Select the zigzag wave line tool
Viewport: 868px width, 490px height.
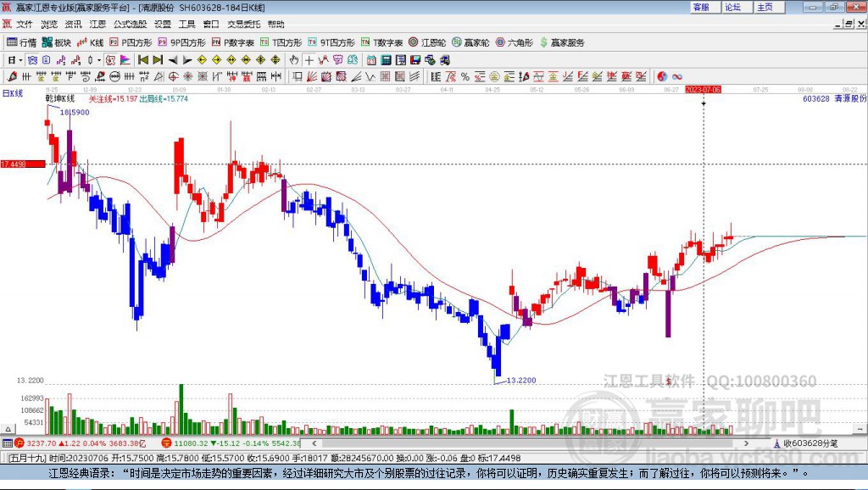370,76
